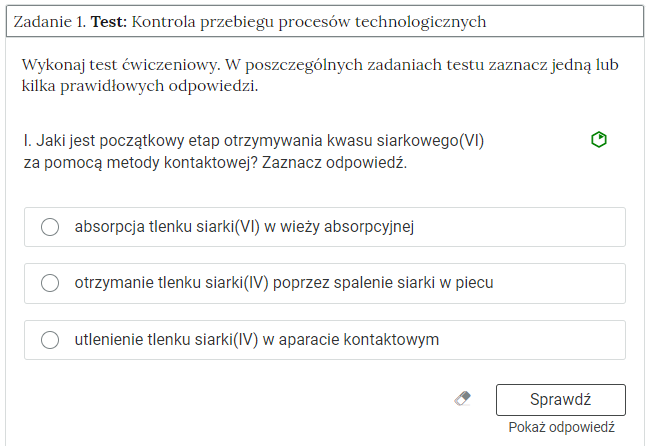Click "Kontrola przebiegu procesów technologicznych" in header

(x=322, y=21)
